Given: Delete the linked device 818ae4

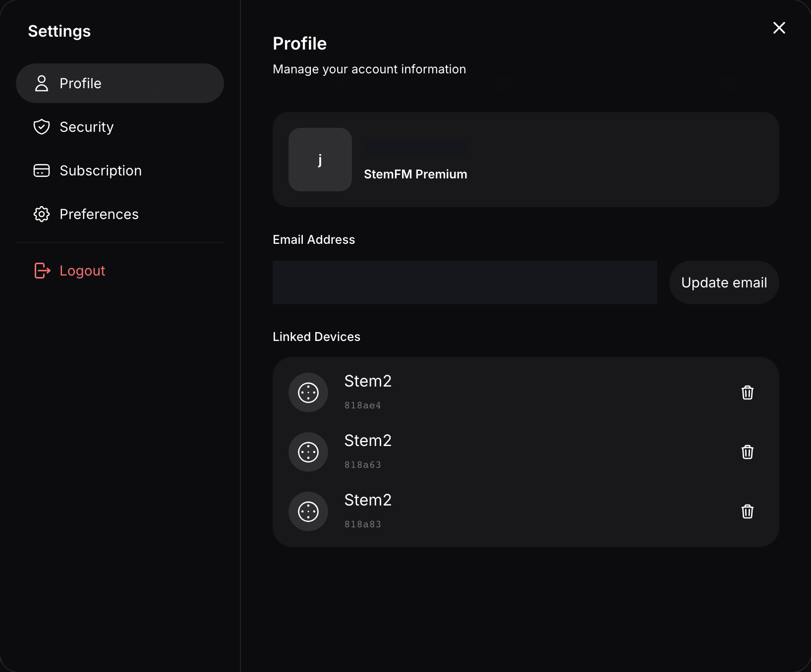Looking at the screenshot, I should 748,392.
